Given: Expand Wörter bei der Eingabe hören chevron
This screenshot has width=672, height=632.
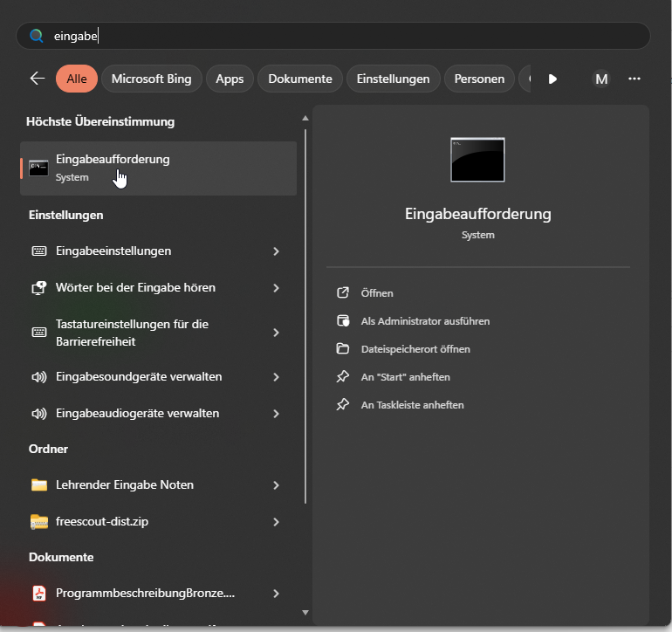Looking at the screenshot, I should point(276,288).
